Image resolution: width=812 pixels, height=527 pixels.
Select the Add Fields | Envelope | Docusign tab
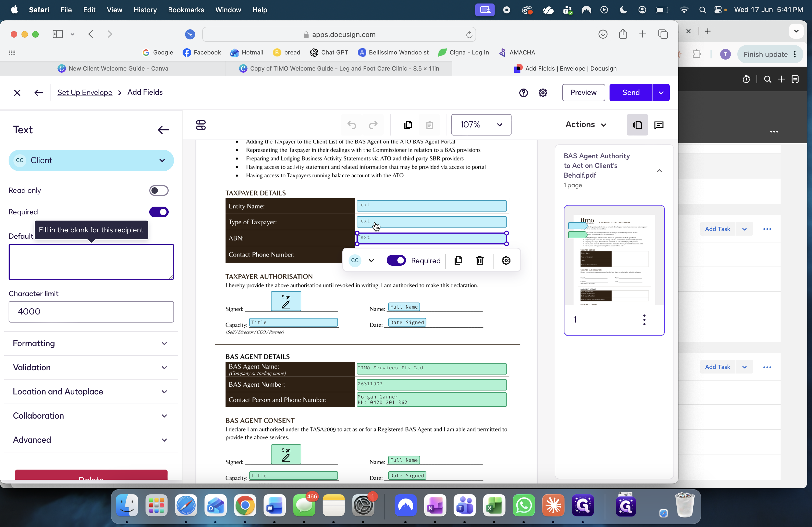565,68
